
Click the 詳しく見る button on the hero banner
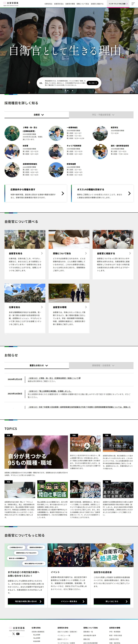coord(92,83)
